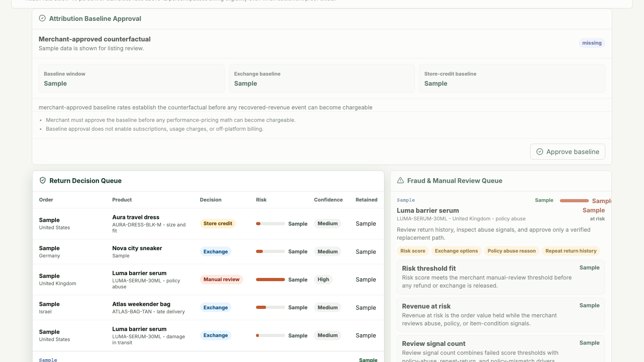Select the Risk score tag
The image size is (644, 362).
413,251
